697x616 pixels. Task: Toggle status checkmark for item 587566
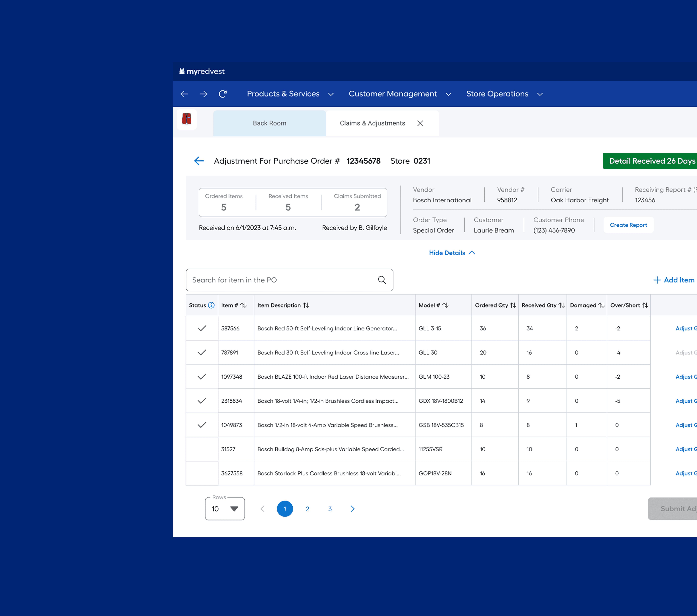coord(202,328)
